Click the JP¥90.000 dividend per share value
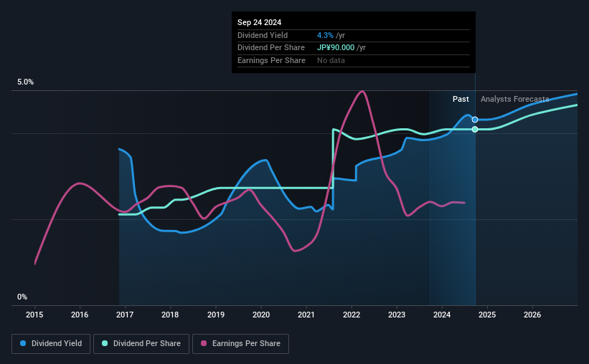The height and width of the screenshot is (364, 589). (x=336, y=48)
